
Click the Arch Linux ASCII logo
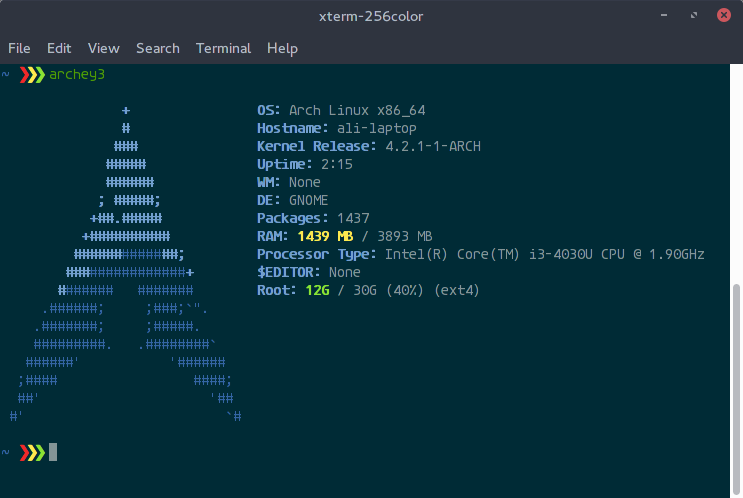(x=125, y=270)
